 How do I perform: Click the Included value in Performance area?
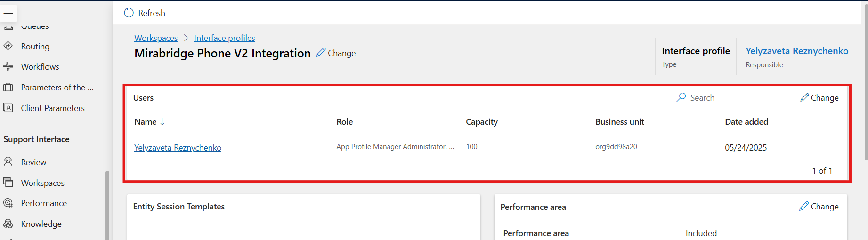701,233
